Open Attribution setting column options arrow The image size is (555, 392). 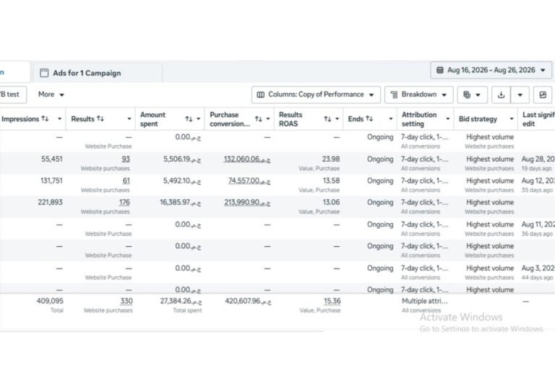pyautogui.click(x=448, y=119)
